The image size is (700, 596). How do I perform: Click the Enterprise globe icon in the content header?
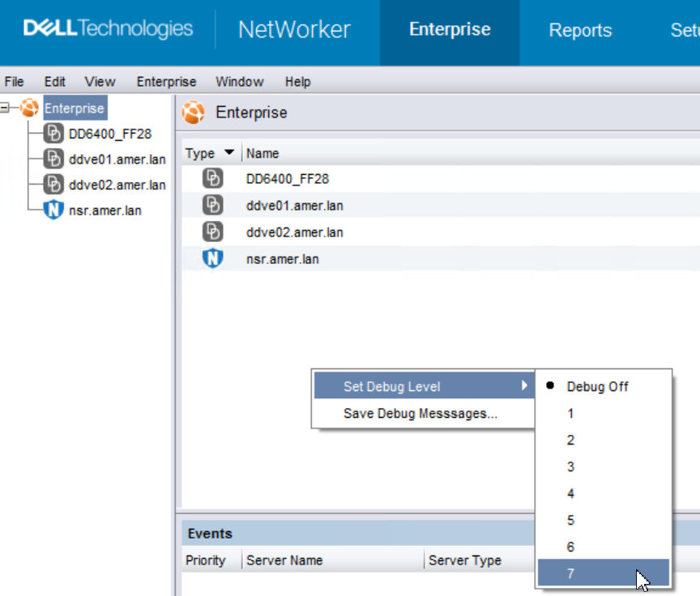click(193, 113)
